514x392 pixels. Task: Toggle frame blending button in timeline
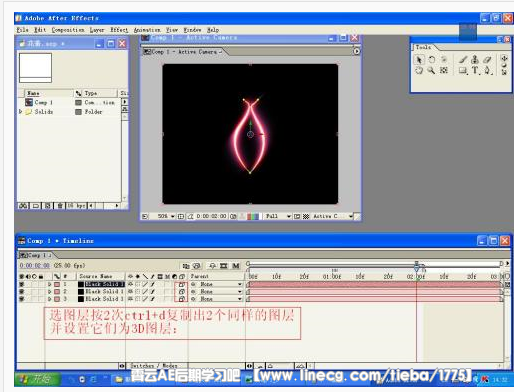(x=224, y=266)
